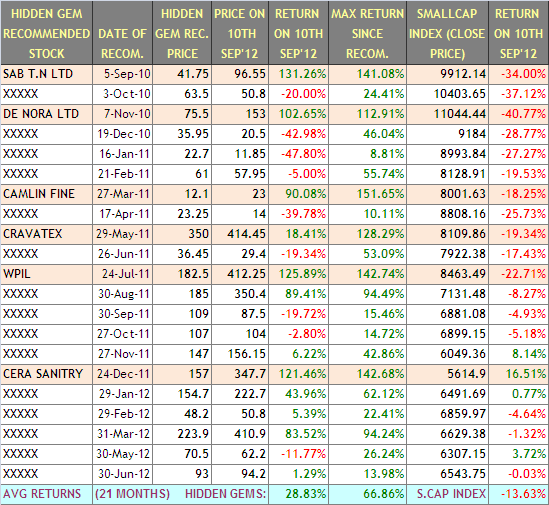Viewport: 549px width, 505px height.
Task: Select the date cell 30-Jun-12
Action: point(123,474)
